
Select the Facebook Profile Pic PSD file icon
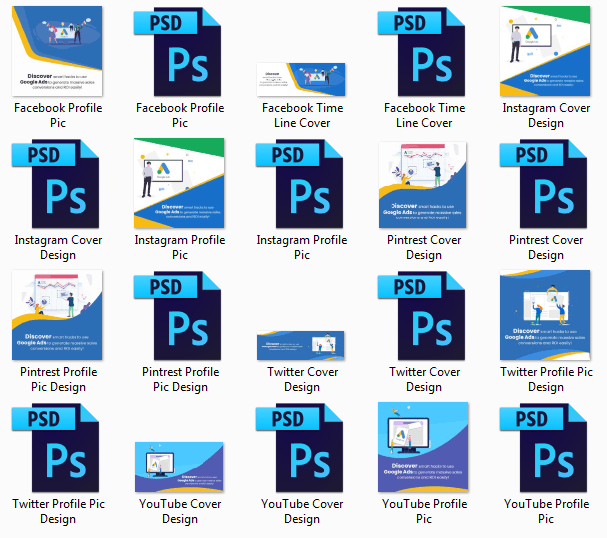coord(179,50)
